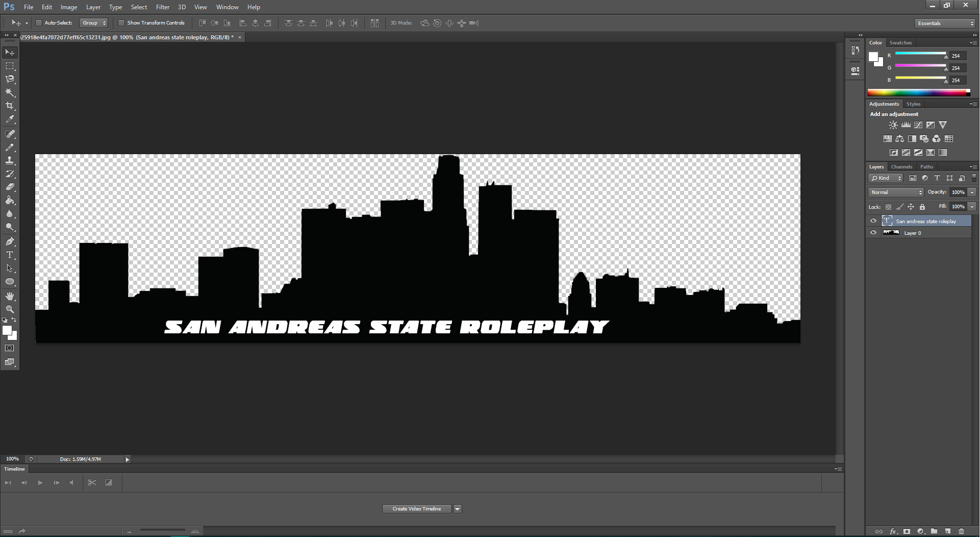Select the Paint Bucket tool
980x537 pixels.
10,200
